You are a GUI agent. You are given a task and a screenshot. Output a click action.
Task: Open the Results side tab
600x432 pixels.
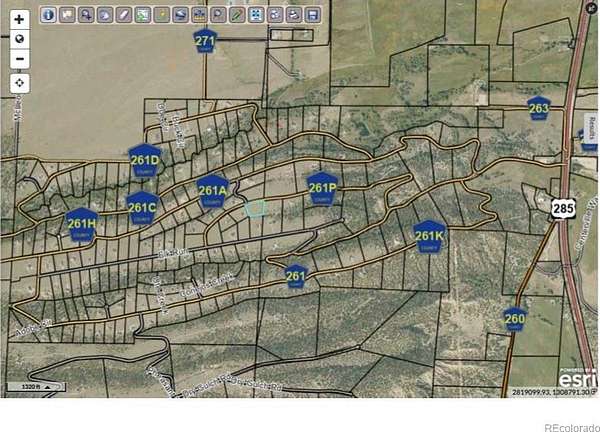(x=591, y=130)
